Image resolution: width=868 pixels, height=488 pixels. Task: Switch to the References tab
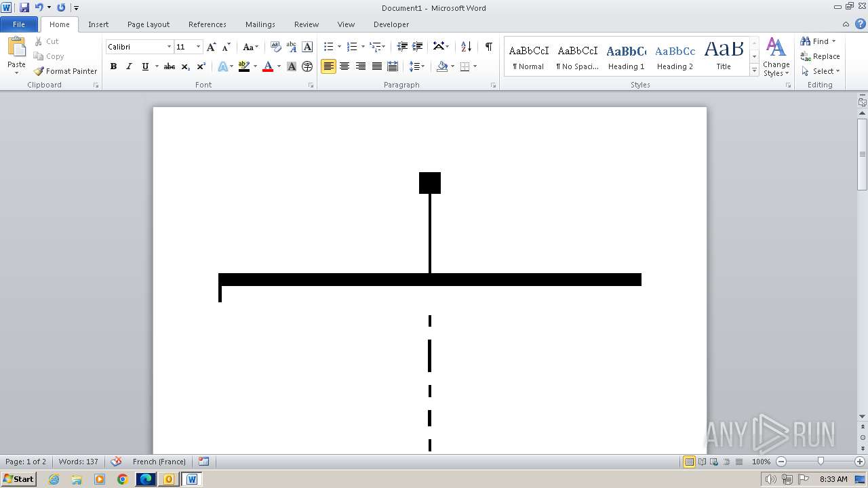click(208, 24)
